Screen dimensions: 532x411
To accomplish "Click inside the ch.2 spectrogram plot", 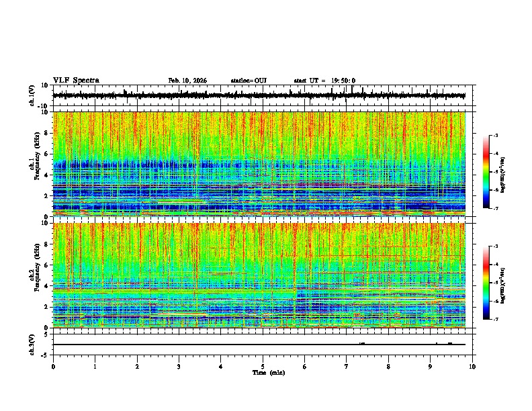I will [x=259, y=275].
